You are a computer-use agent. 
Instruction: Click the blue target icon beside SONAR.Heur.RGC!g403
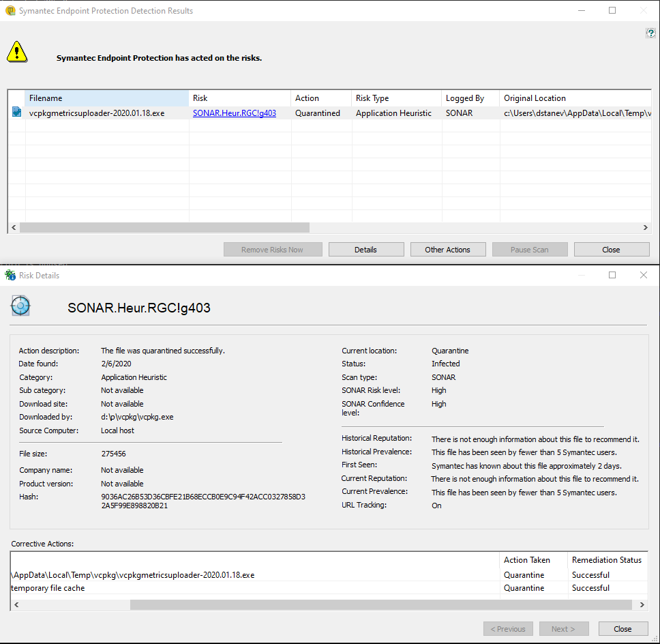[20, 306]
